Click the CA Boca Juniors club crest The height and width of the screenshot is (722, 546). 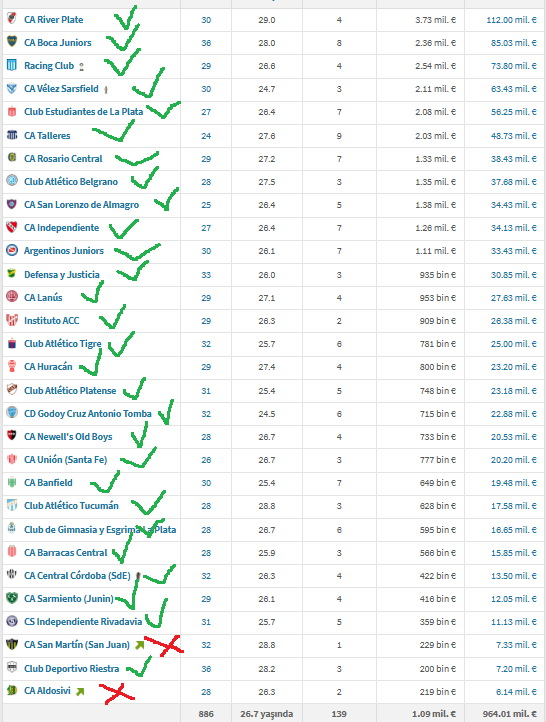(x=12, y=41)
